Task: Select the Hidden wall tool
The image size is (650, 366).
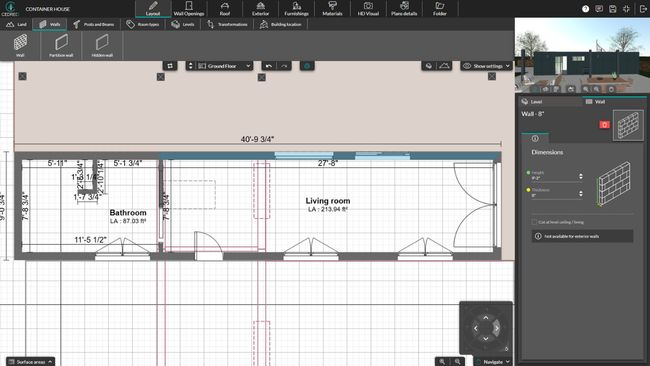Action: tap(102, 45)
